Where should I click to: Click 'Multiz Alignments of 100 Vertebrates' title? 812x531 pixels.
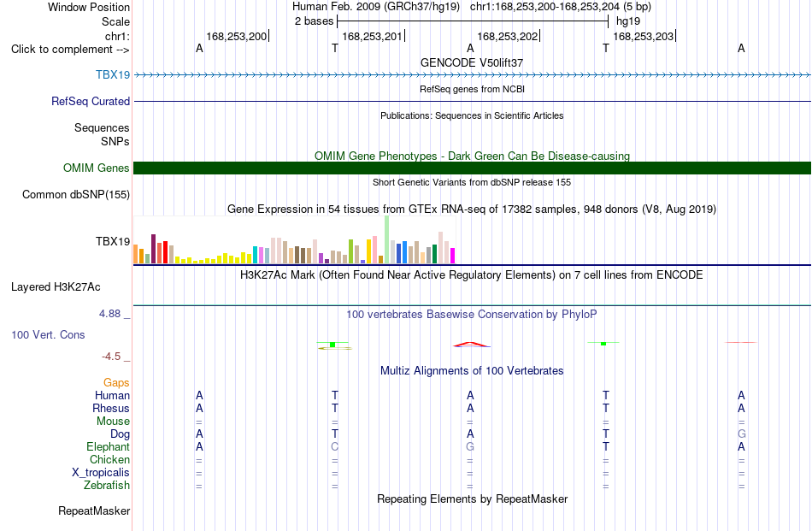tap(472, 371)
